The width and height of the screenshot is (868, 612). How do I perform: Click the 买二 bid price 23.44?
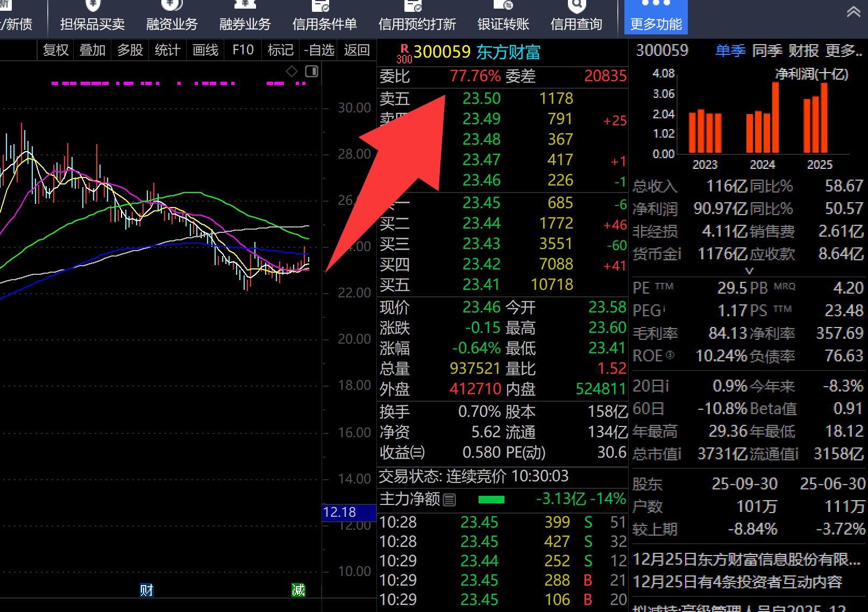pyautogui.click(x=481, y=223)
